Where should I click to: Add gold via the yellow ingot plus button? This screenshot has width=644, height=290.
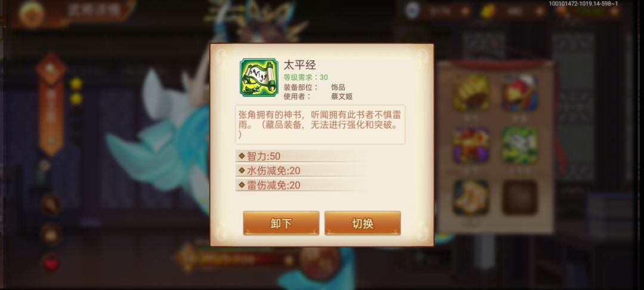point(540,11)
